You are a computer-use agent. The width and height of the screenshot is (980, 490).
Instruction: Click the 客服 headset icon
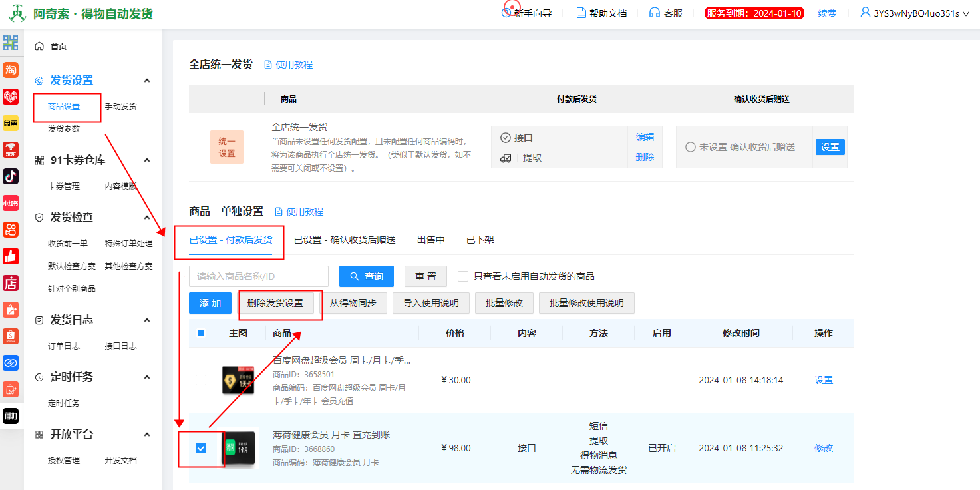[x=655, y=13]
